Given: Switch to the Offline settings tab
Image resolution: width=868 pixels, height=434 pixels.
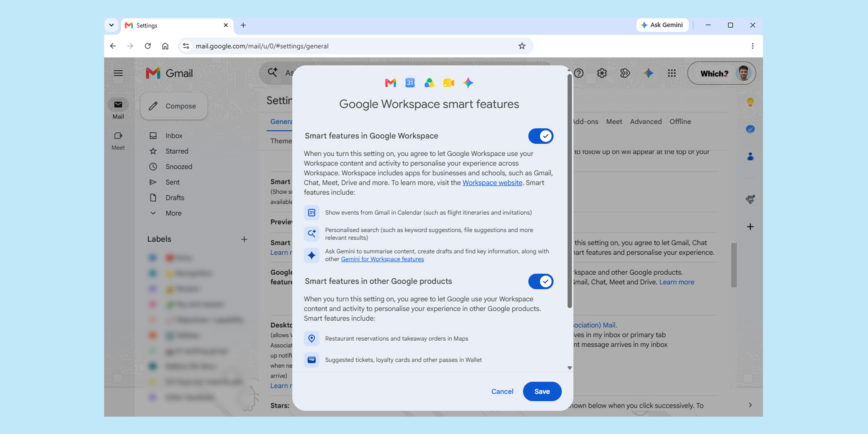Looking at the screenshot, I should pos(680,122).
